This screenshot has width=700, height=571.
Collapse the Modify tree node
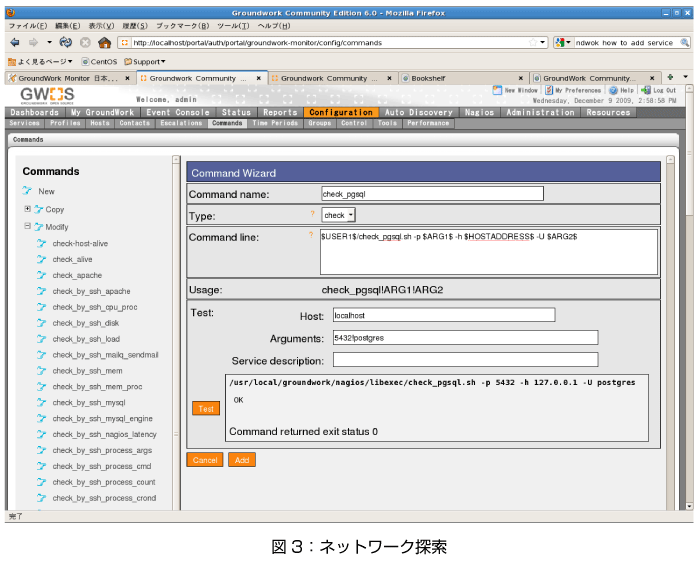pos(28,227)
